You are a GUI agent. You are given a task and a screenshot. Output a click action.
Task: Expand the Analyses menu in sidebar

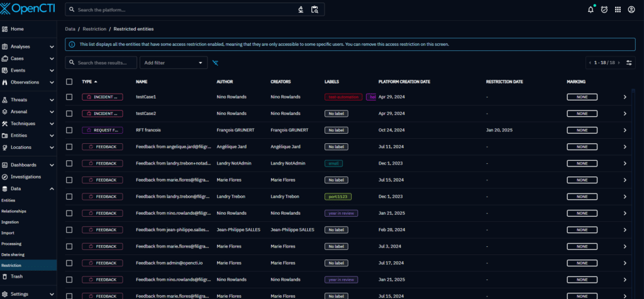[x=52, y=46]
